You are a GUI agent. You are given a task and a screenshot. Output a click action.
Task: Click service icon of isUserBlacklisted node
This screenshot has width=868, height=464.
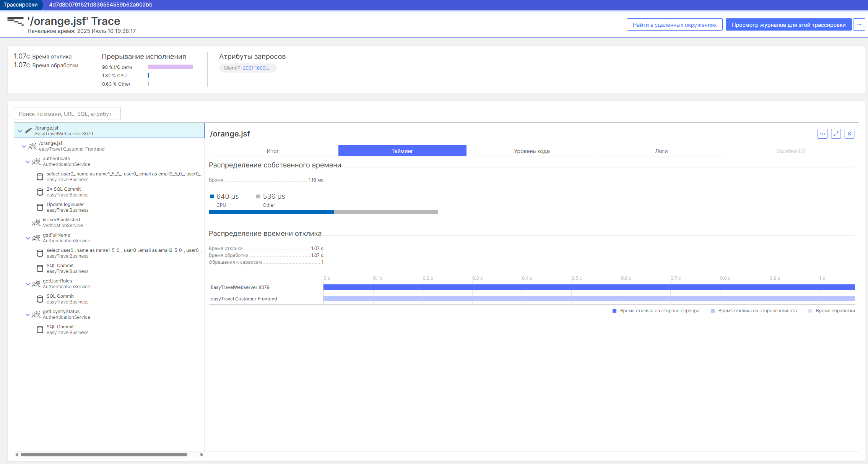click(x=36, y=222)
